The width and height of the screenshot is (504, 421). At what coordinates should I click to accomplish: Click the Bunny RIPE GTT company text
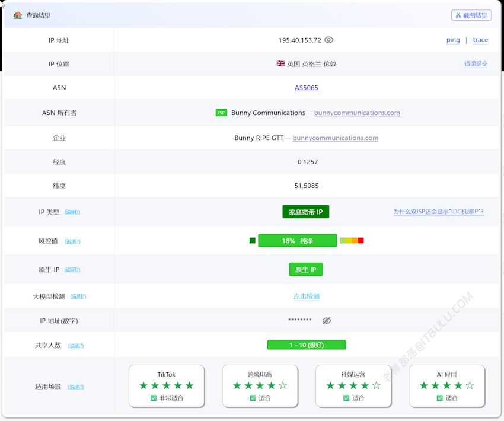[259, 138]
